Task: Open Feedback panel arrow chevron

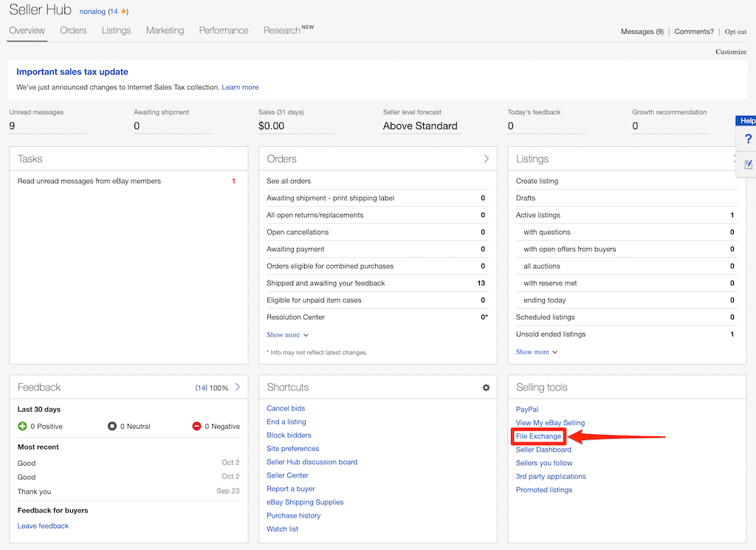Action: [x=237, y=387]
